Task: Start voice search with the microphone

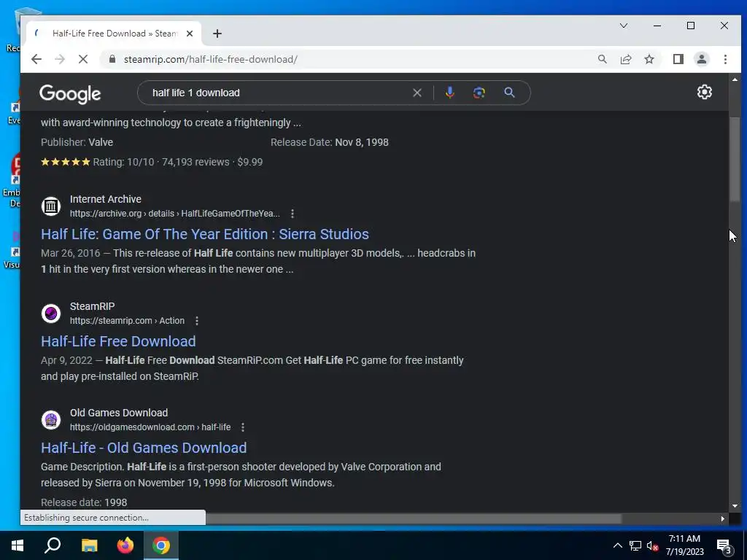Action: pyautogui.click(x=449, y=93)
